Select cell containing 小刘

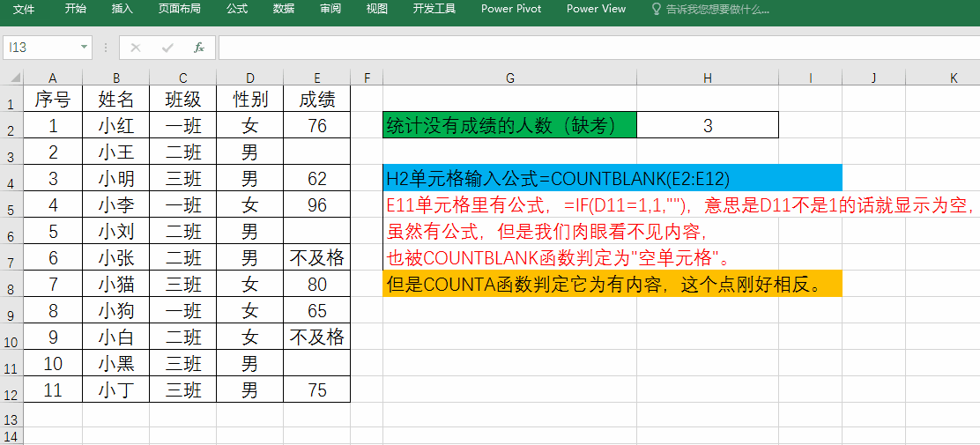click(116, 231)
